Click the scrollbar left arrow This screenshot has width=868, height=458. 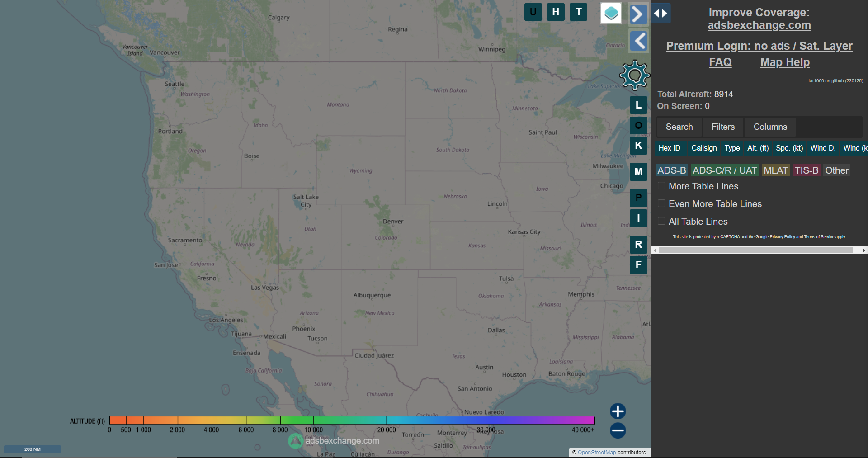click(655, 250)
